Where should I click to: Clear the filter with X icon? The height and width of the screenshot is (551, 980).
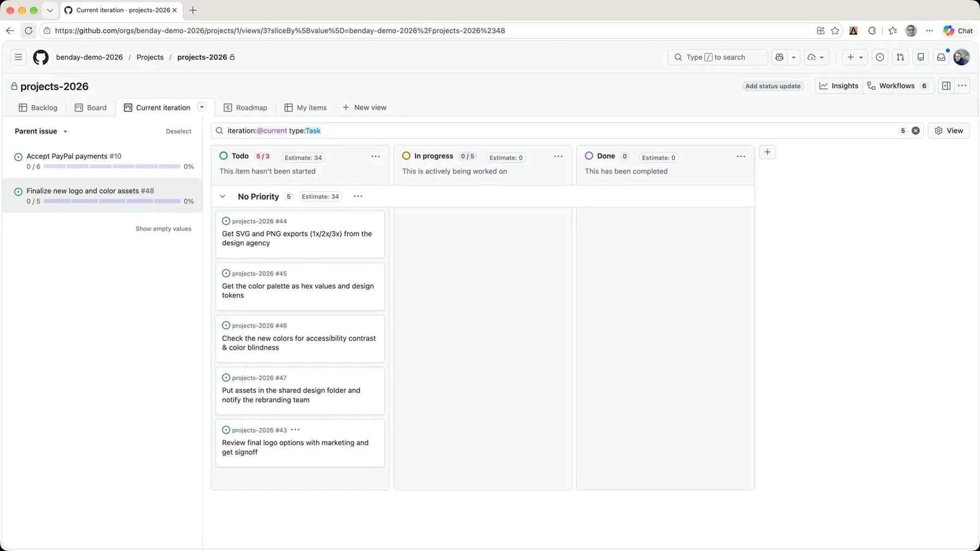click(x=916, y=131)
